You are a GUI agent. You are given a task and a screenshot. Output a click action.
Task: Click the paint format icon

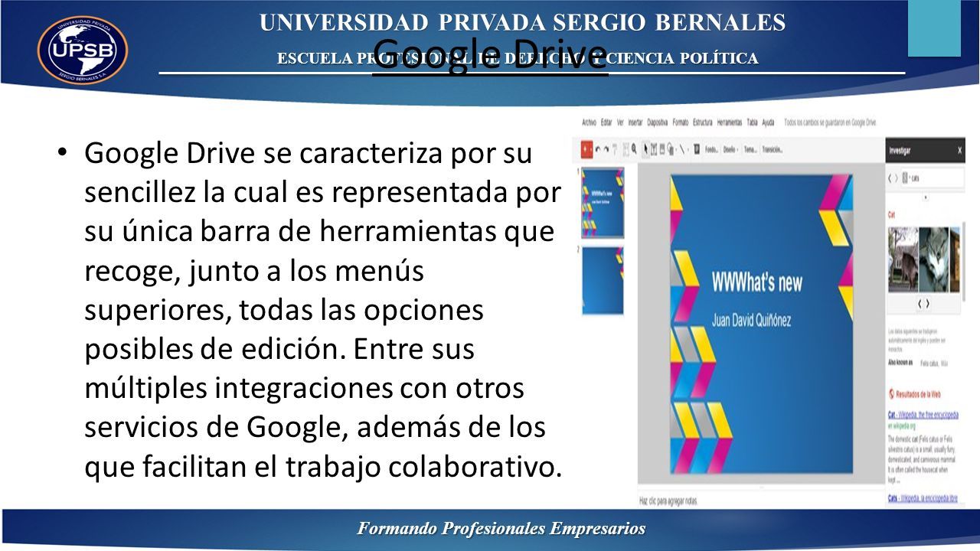(x=615, y=149)
